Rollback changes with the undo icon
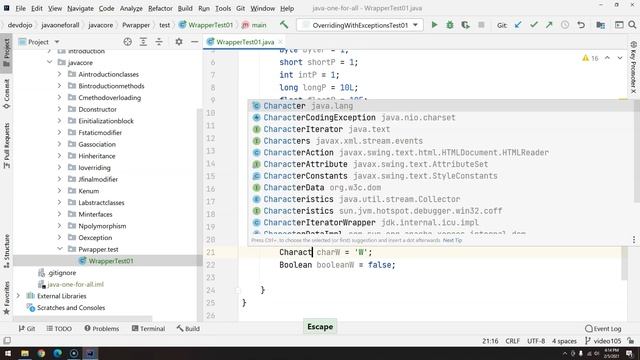640x360 pixels. (581, 25)
